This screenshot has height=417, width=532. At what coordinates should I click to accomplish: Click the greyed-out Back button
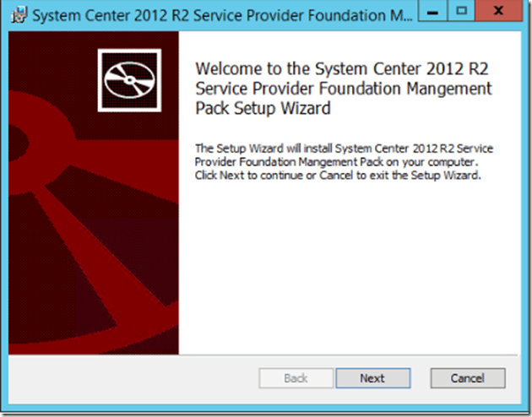tap(296, 378)
